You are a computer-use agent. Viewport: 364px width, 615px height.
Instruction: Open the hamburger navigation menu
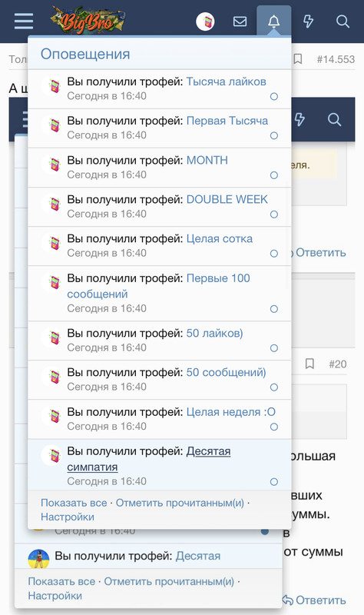click(24, 22)
